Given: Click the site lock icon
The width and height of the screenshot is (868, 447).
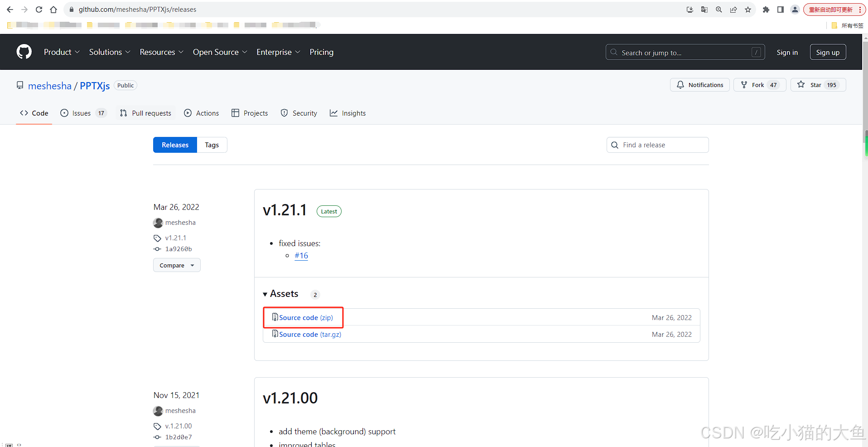Looking at the screenshot, I should [x=72, y=10].
